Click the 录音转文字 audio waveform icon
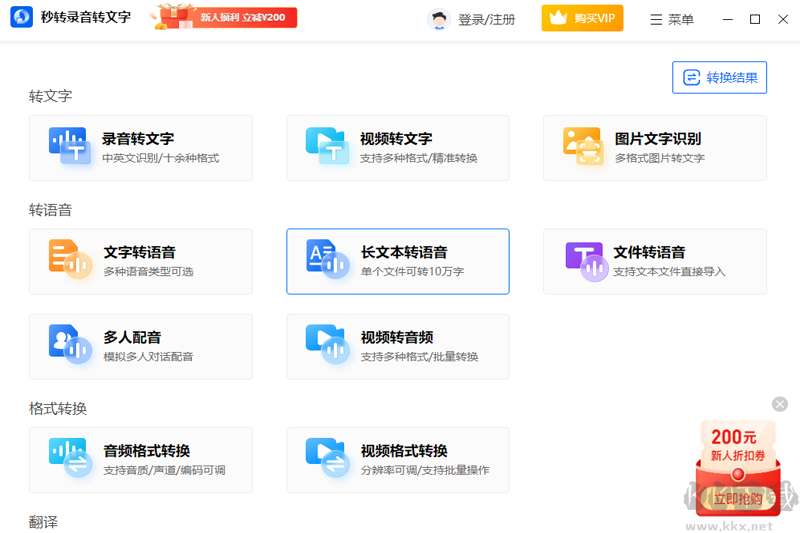The width and height of the screenshot is (800, 533). [69, 146]
